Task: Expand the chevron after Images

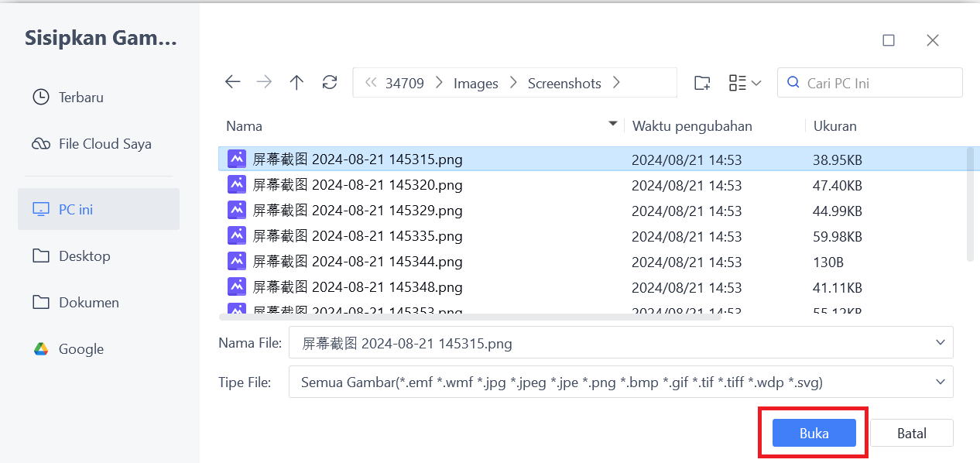Action: pos(513,83)
